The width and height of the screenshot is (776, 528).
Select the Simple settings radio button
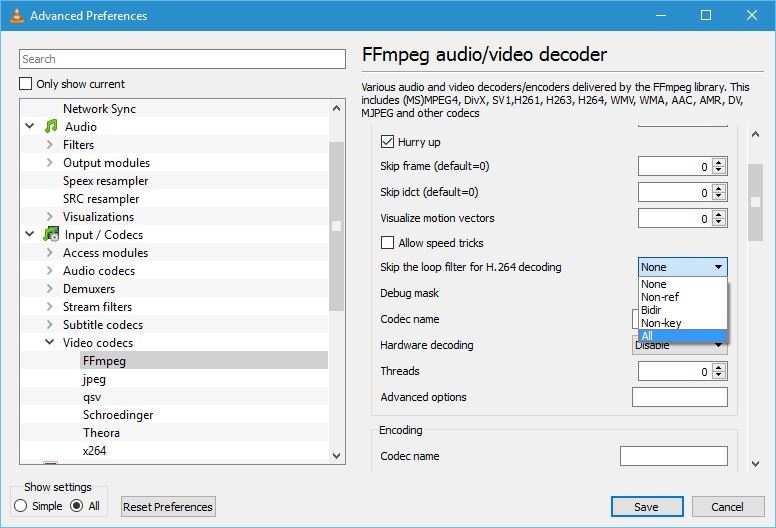click(x=21, y=506)
